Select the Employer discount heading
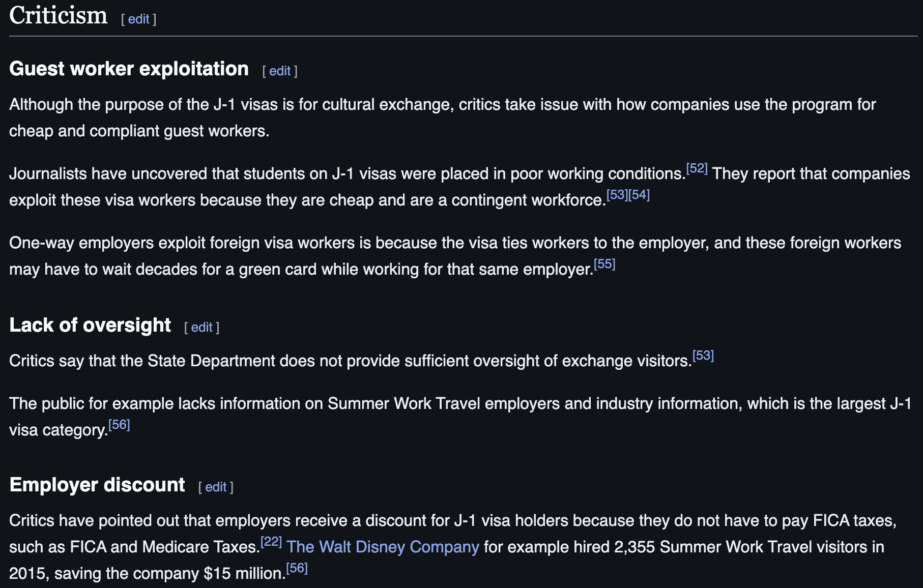Image resolution: width=923 pixels, height=588 pixels. (97, 485)
